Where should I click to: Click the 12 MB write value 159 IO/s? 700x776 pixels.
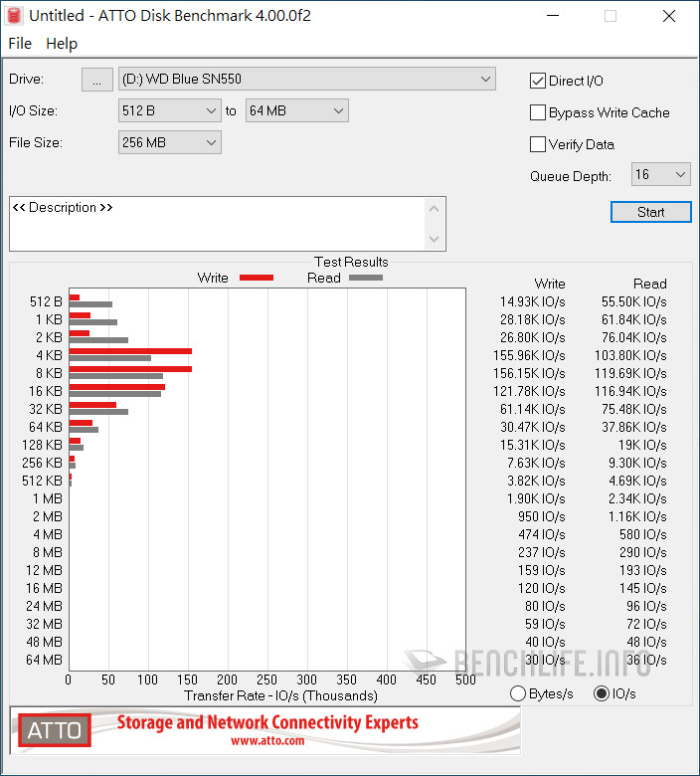coord(542,570)
